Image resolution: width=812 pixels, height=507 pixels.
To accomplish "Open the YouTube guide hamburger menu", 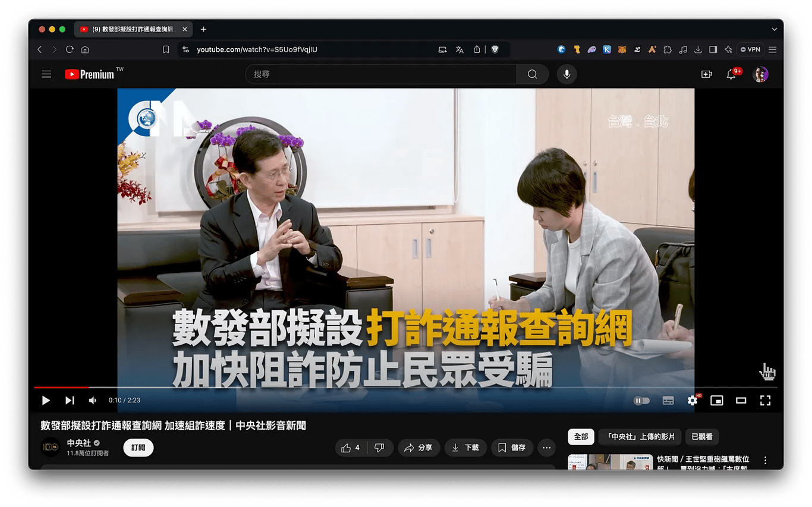I will click(x=46, y=74).
